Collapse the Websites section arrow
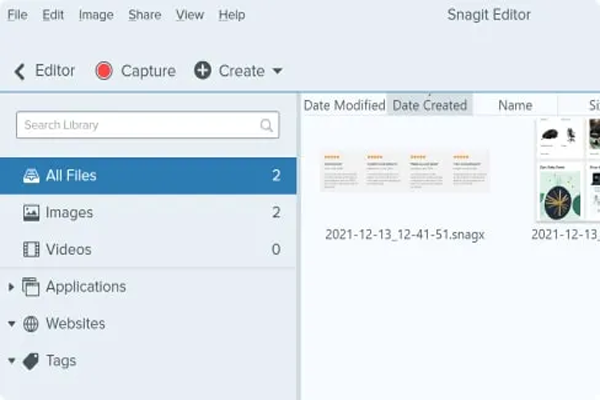 [x=11, y=324]
